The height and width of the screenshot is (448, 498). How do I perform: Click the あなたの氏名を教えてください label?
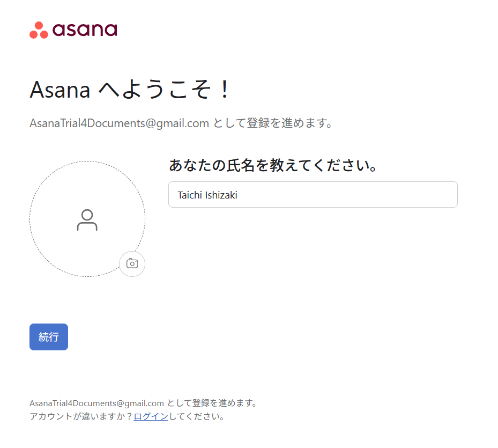tap(273, 165)
